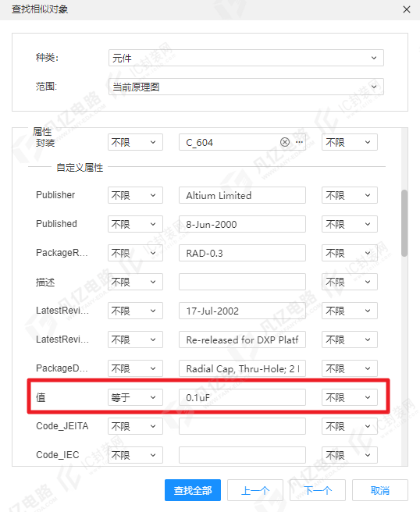Open Code_IEC row right 不限 dropdown
Image resolution: width=420 pixels, height=512 pixels.
click(350, 455)
